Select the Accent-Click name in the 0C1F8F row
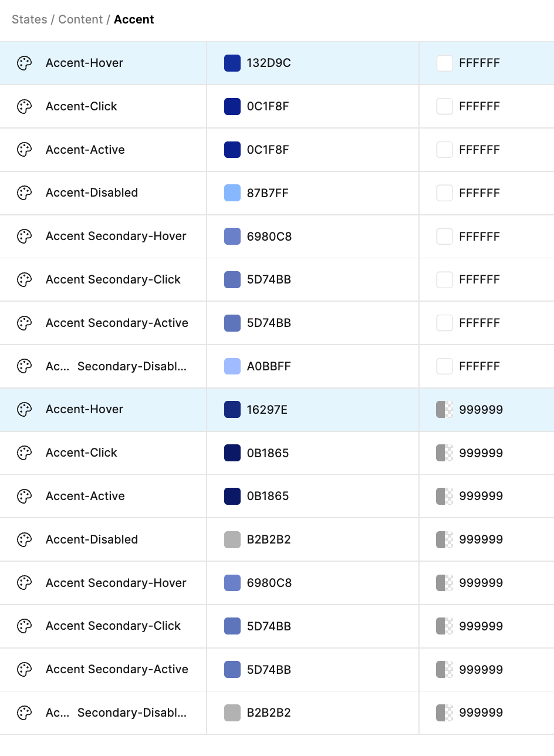Image resolution: width=554 pixels, height=756 pixels. click(82, 106)
